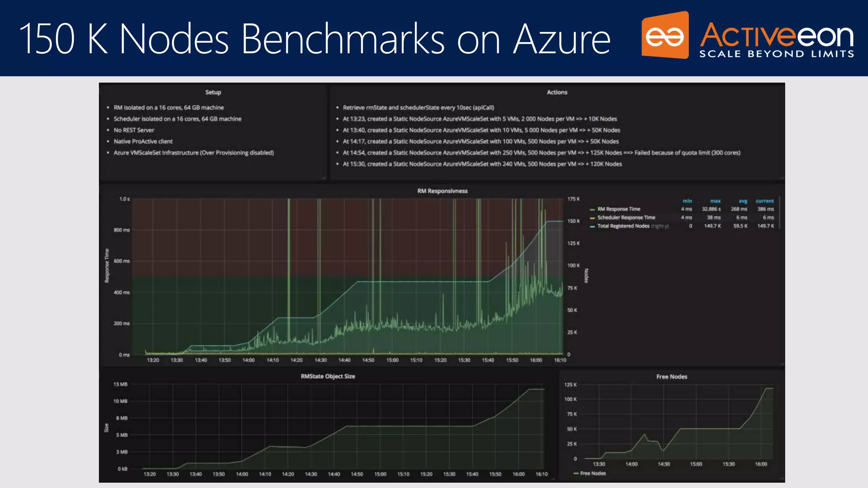Toggle the Total Registered Nodes legend series

coord(623,226)
